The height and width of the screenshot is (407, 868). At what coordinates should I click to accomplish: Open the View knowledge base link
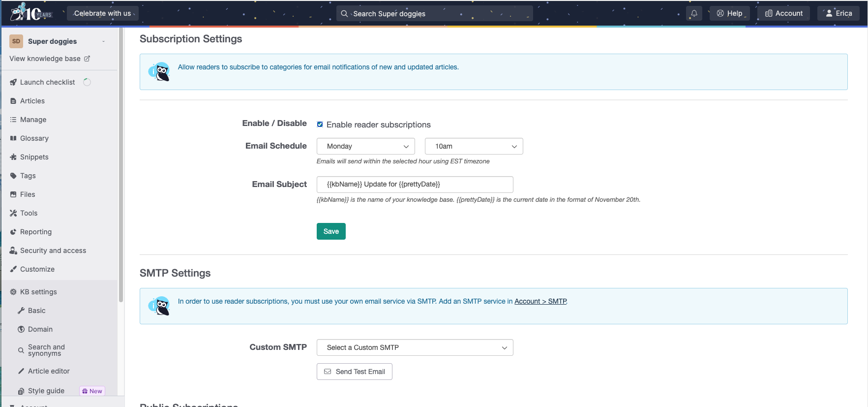point(45,59)
